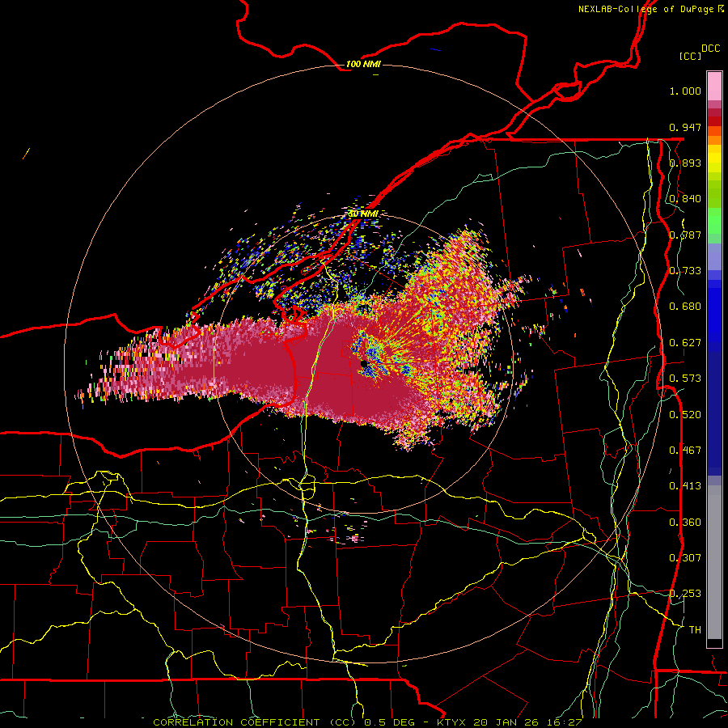Click the DCC label above the color bar
The height and width of the screenshot is (728, 728).
(x=711, y=48)
